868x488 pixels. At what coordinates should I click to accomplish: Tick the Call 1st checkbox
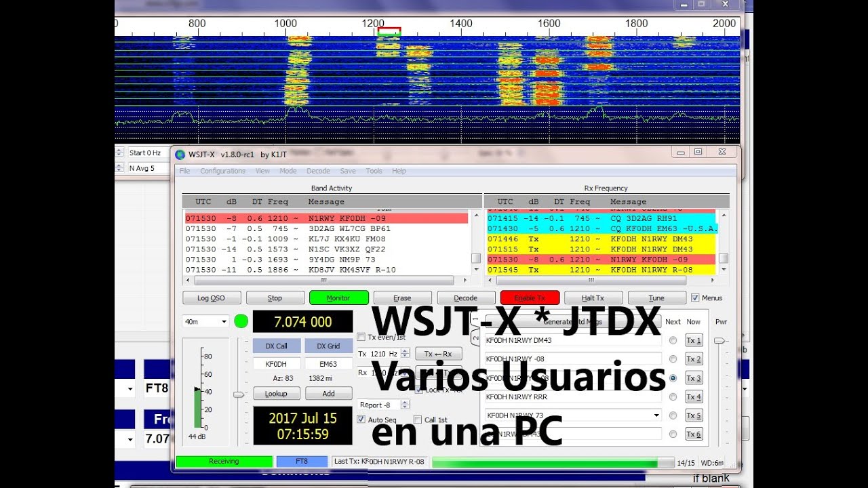[418, 420]
